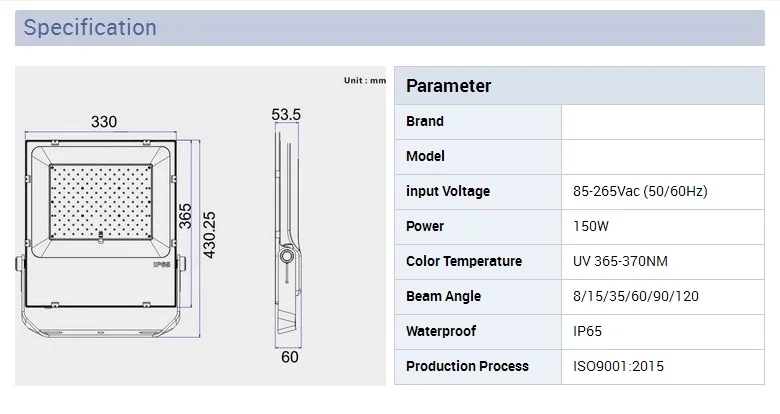Viewport: 780px width, 414px height.
Task: Click the Specification header banner
Action: (390, 28)
